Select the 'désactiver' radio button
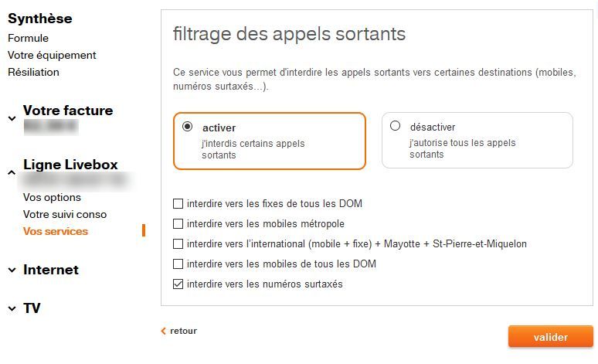The width and height of the screenshot is (598, 364). point(396,126)
